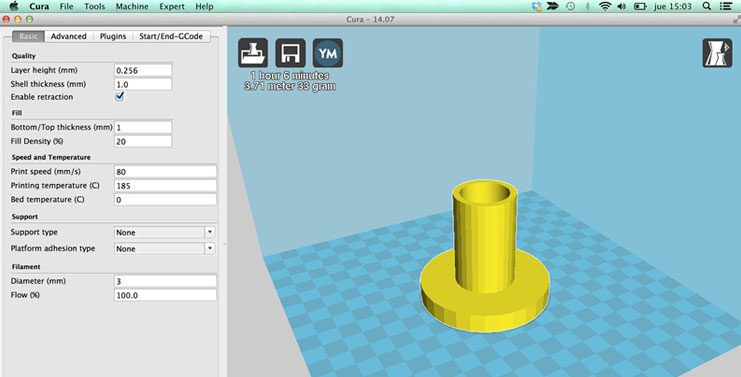Switch to the Advanced tab

[x=69, y=36]
